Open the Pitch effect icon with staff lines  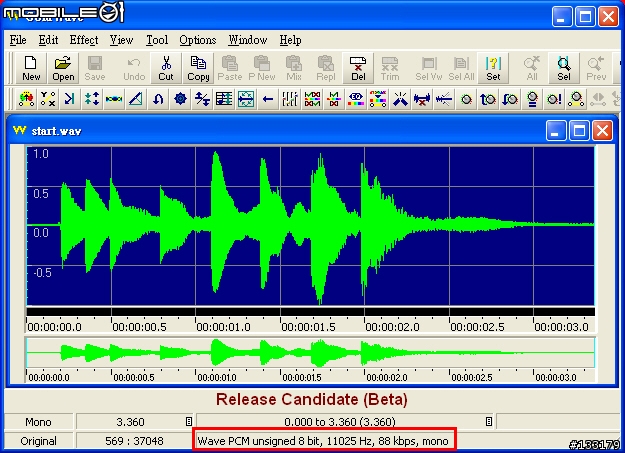click(224, 99)
